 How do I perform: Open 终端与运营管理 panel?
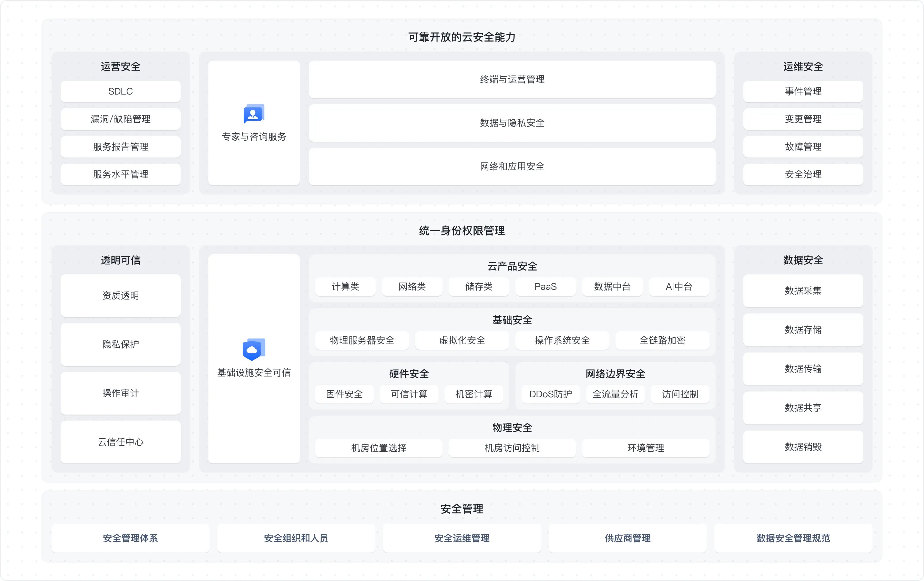point(512,79)
